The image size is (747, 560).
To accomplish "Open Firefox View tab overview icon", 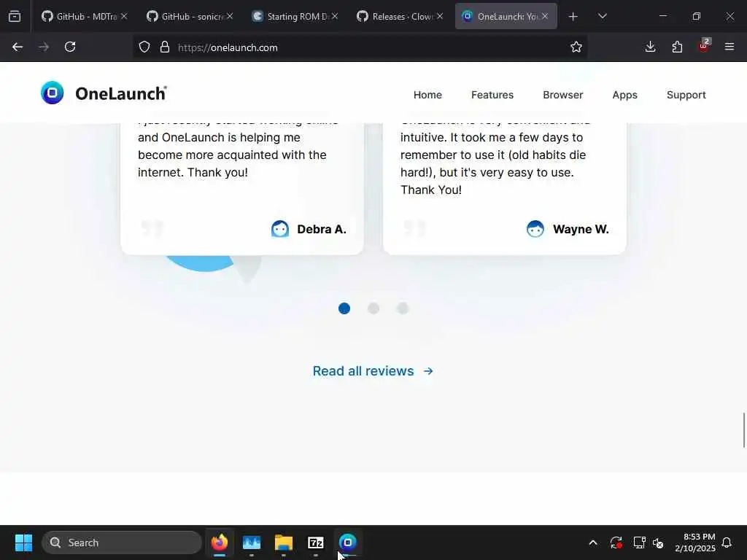I will (x=15, y=16).
